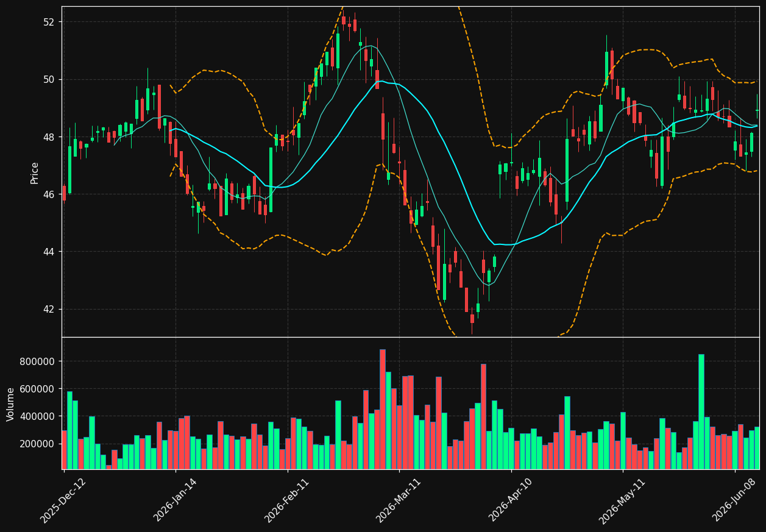Click the 2026-May-11 date label
This screenshot has height=532, width=766.
coord(622,500)
